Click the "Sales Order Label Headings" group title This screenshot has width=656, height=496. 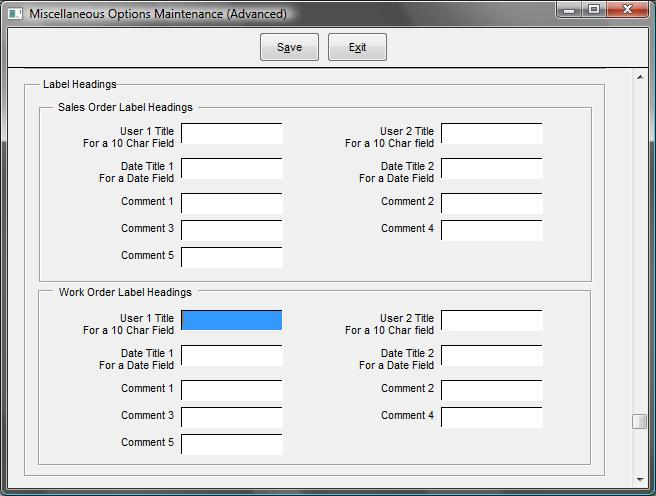(x=126, y=107)
